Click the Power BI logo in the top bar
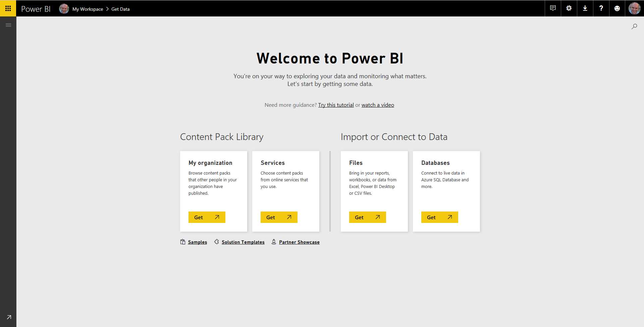The height and width of the screenshot is (327, 644). [x=36, y=9]
